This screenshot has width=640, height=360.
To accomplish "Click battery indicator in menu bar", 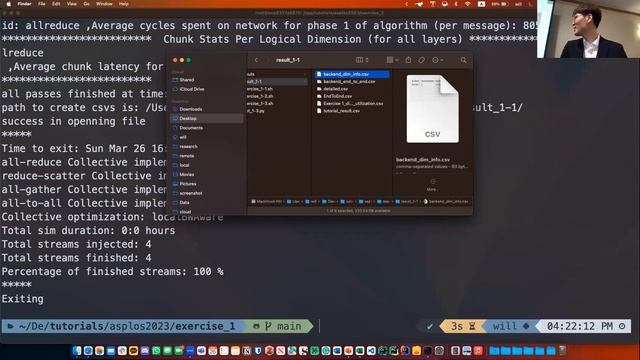I will tap(500, 4).
